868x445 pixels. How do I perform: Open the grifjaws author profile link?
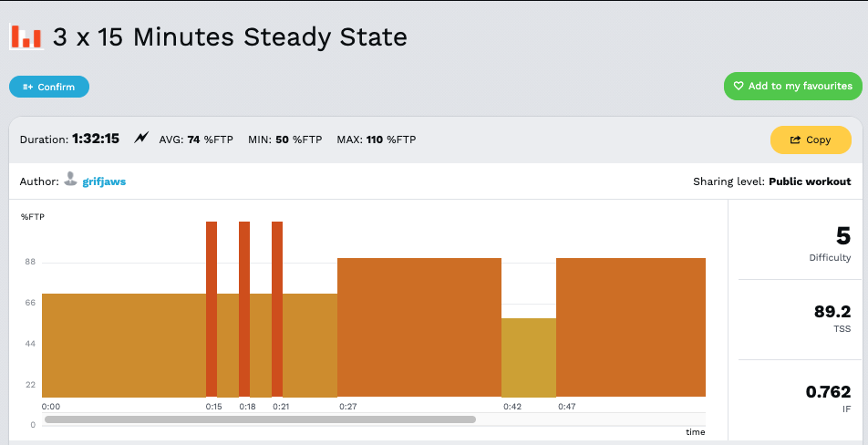point(104,181)
